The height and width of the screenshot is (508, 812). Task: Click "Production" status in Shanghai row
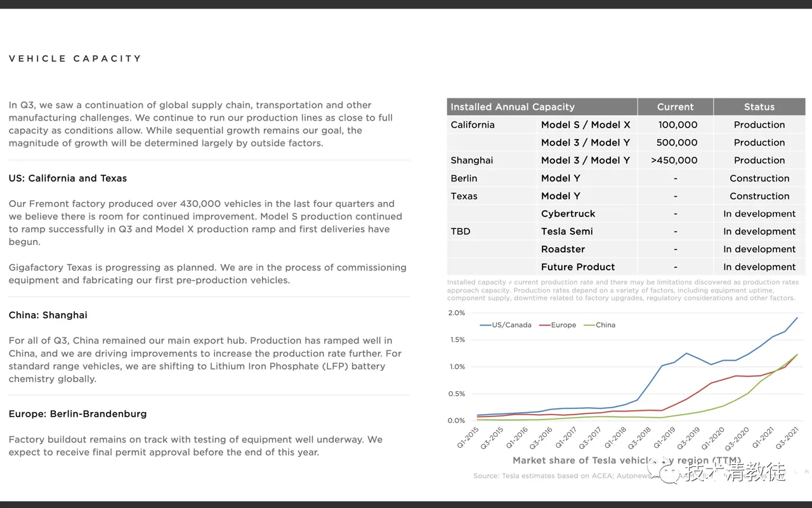759,160
